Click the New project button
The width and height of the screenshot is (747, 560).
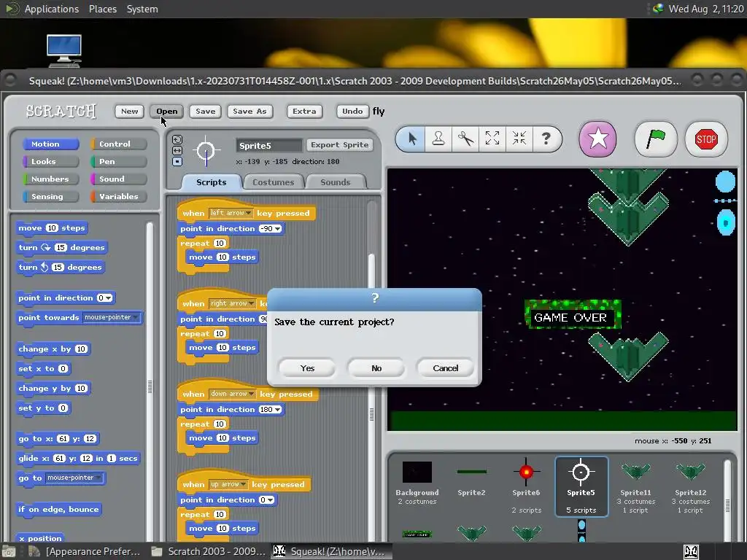point(130,111)
